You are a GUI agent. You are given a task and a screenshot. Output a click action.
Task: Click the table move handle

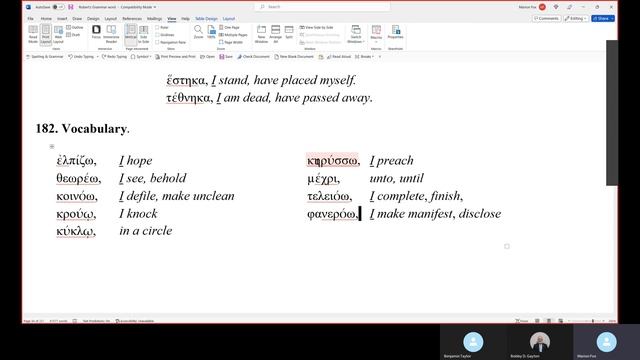click(52, 146)
